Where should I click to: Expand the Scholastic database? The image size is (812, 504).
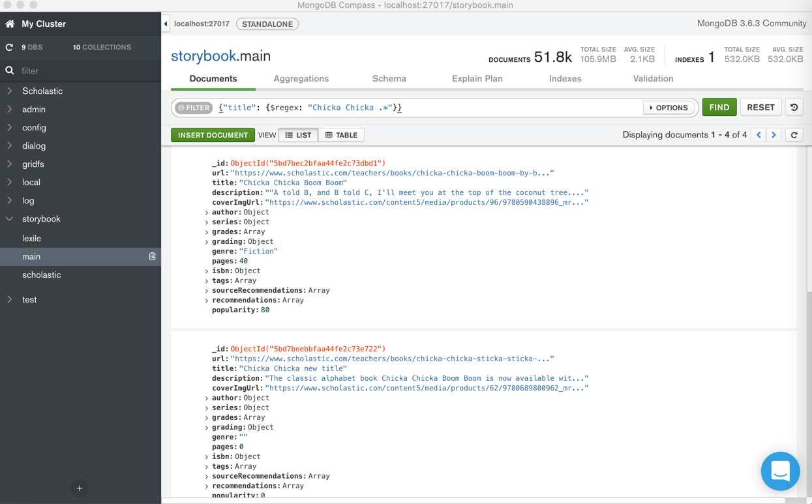(x=10, y=91)
